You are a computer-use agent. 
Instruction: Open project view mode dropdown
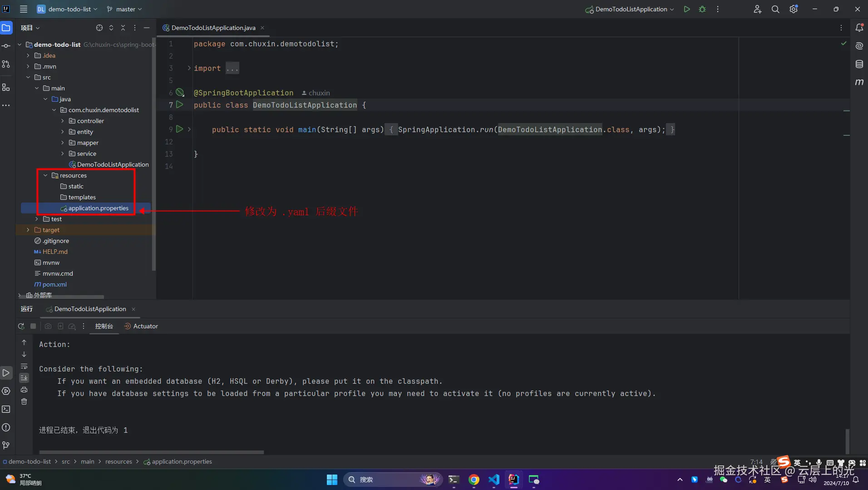(30, 28)
